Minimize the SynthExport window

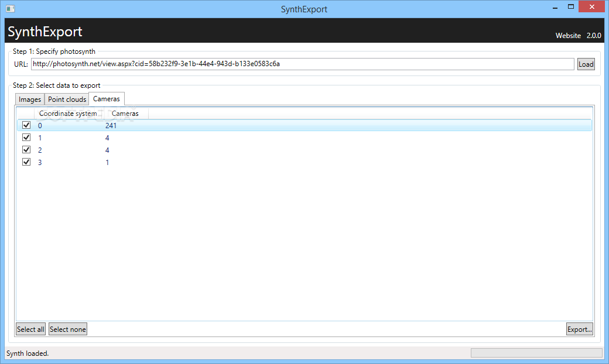555,7
